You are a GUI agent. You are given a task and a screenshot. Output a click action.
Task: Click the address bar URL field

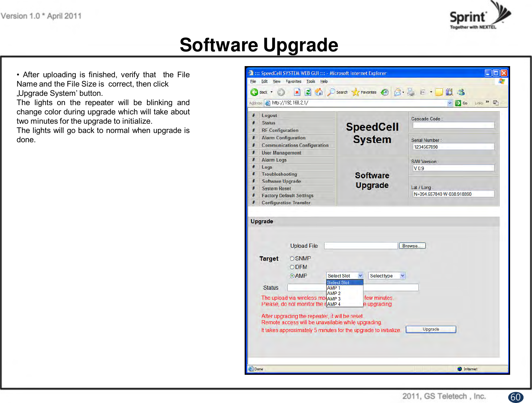coord(358,103)
